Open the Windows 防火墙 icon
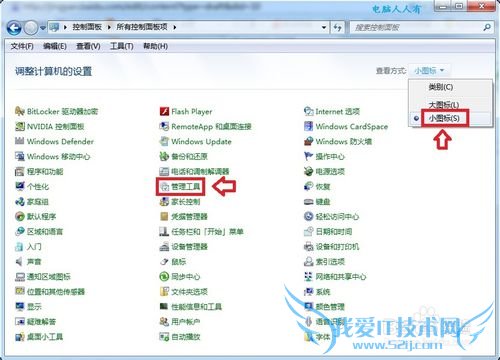Screen dimensions: 500x360 (309, 141)
